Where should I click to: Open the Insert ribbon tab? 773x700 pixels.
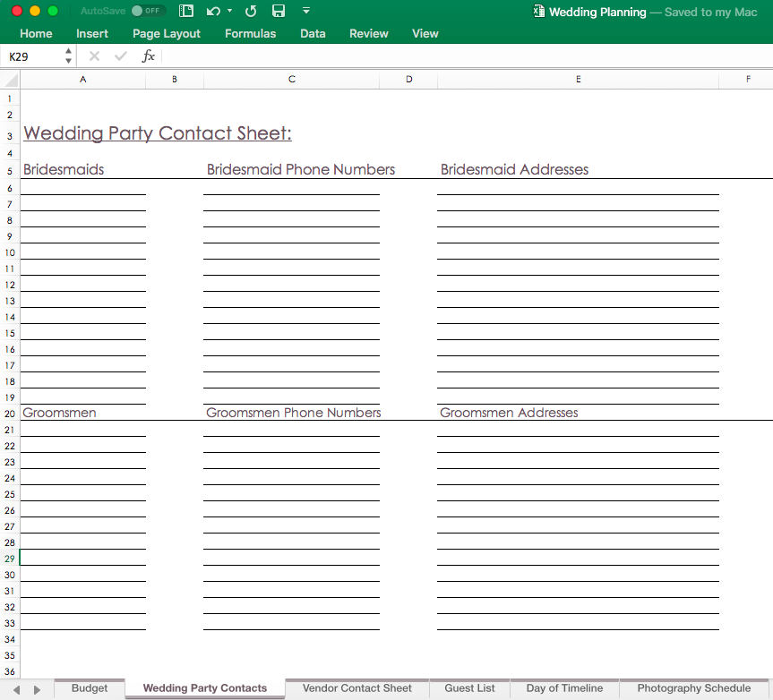pos(92,33)
